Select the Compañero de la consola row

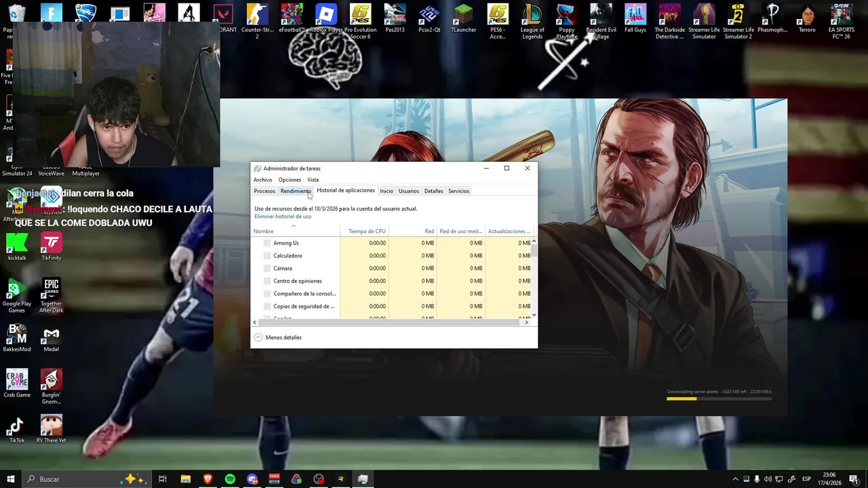click(x=392, y=293)
